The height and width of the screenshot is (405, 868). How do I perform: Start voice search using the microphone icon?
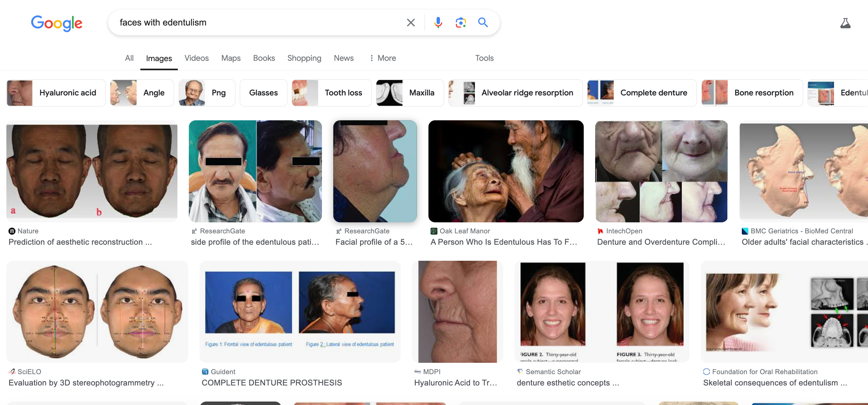click(x=438, y=22)
